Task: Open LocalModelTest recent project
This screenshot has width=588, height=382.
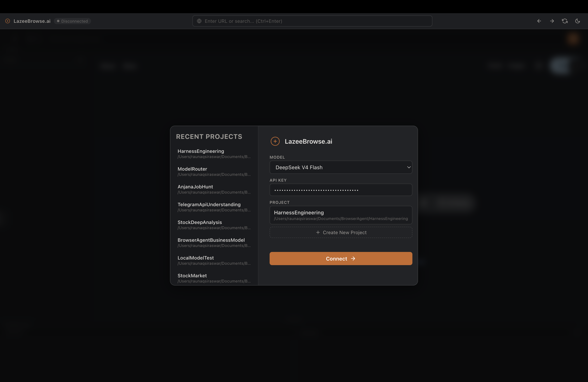Action: tap(214, 260)
